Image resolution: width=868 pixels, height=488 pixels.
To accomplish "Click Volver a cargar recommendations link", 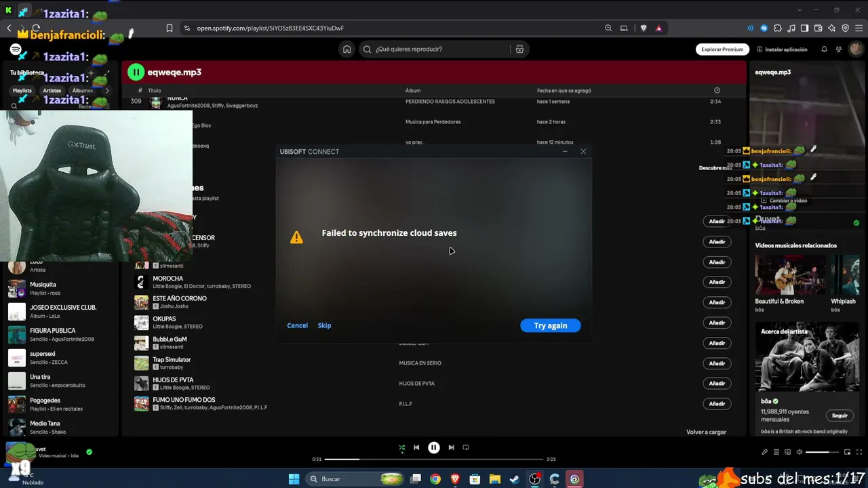I will (x=706, y=432).
